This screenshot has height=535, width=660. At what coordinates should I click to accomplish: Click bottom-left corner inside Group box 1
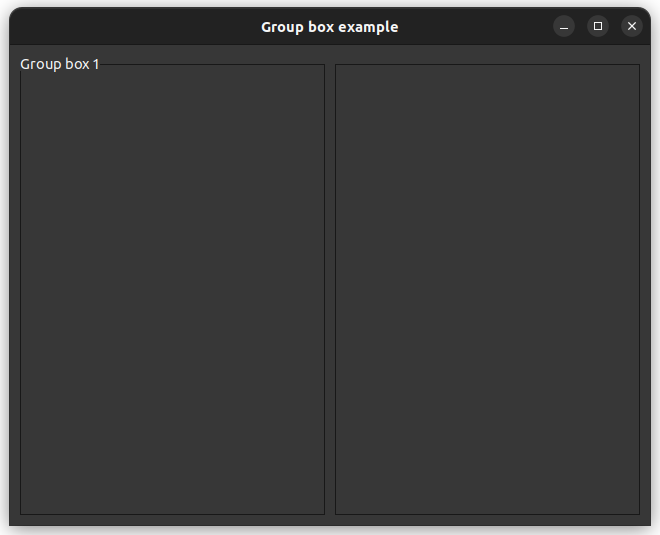[x=28, y=507]
